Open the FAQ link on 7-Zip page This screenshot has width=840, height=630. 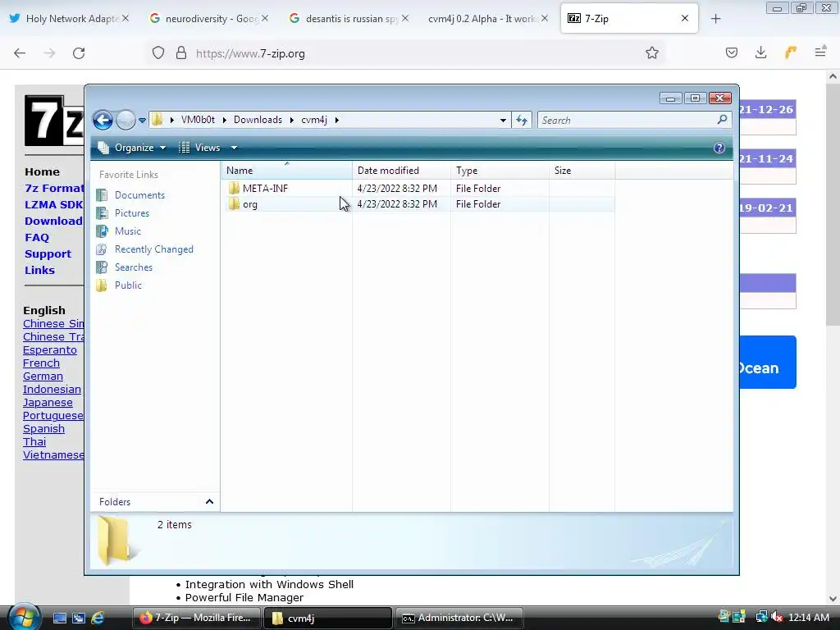click(36, 237)
